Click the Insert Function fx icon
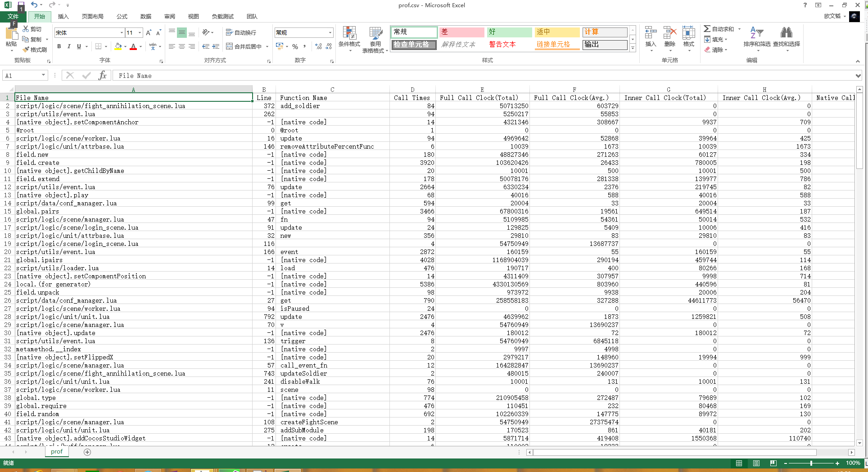This screenshot has height=472, width=868. point(103,75)
